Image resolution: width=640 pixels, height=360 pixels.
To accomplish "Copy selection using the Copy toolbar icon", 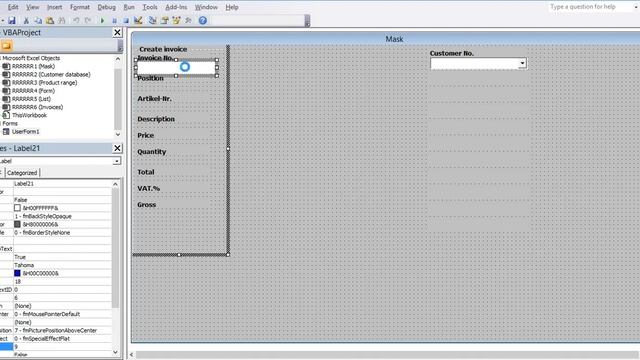I will (38, 20).
